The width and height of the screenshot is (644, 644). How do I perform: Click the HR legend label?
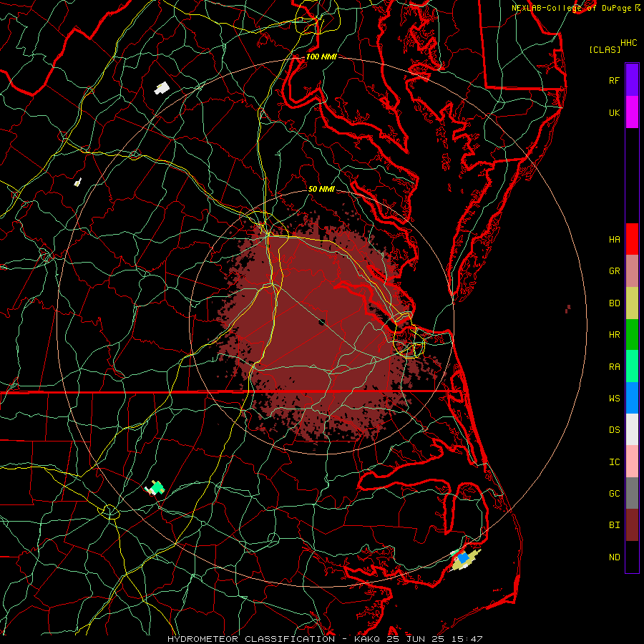[x=615, y=335]
